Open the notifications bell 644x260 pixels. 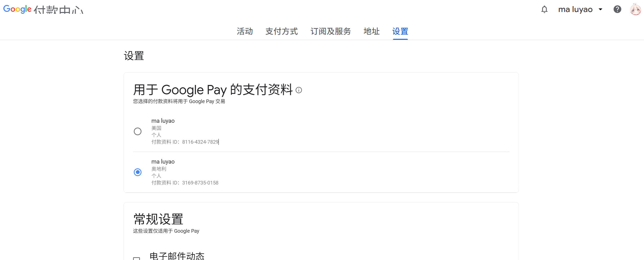(x=544, y=9)
